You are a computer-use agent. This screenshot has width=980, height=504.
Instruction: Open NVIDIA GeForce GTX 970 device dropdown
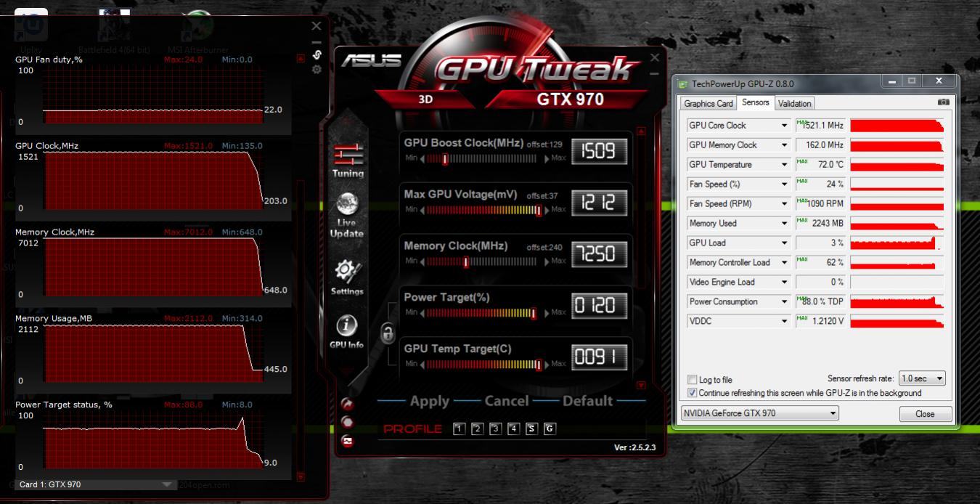point(759,413)
